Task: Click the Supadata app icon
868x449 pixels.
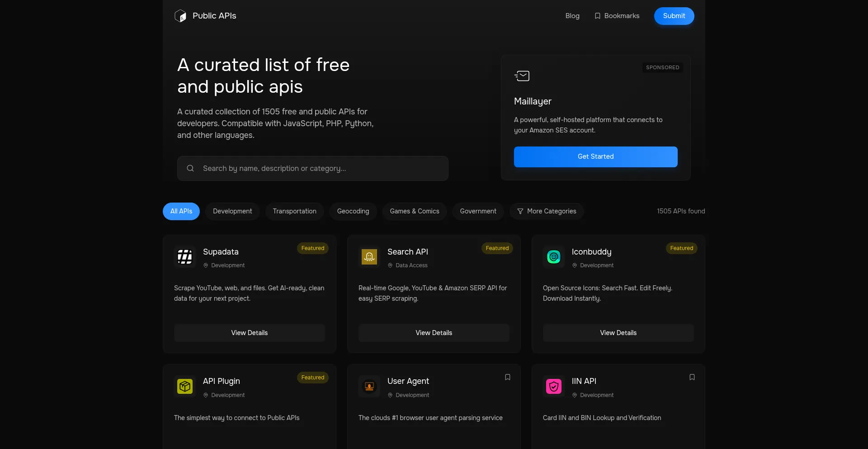Action: pos(185,257)
